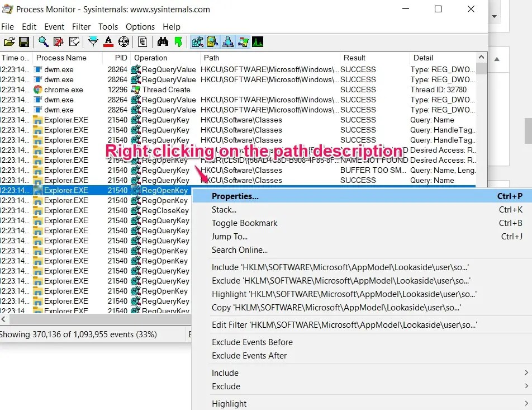
Task: Expand the Highlight submenu
Action: [x=362, y=403]
